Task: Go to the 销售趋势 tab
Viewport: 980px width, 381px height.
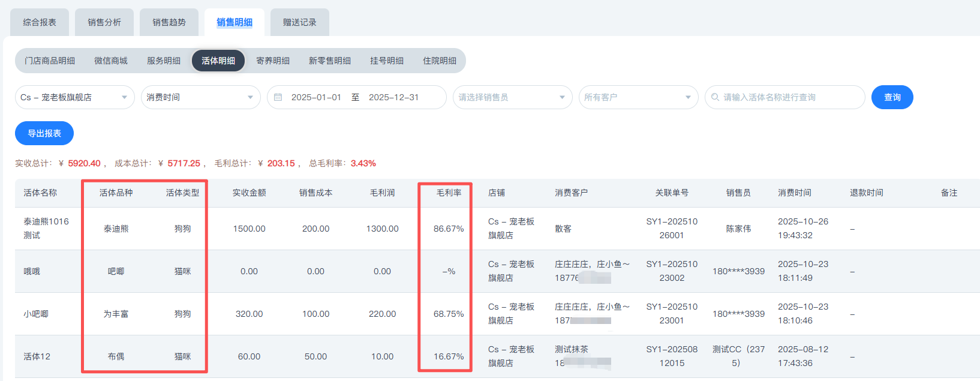Action: 169,22
